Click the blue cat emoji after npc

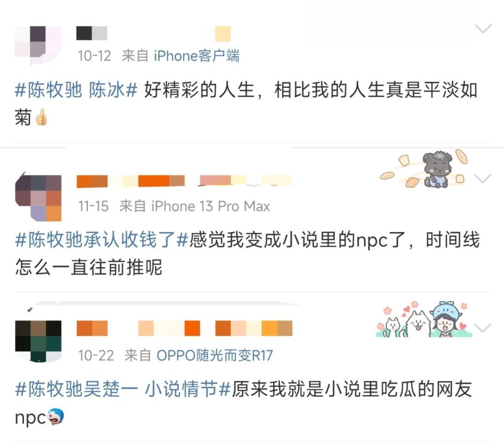56,417
